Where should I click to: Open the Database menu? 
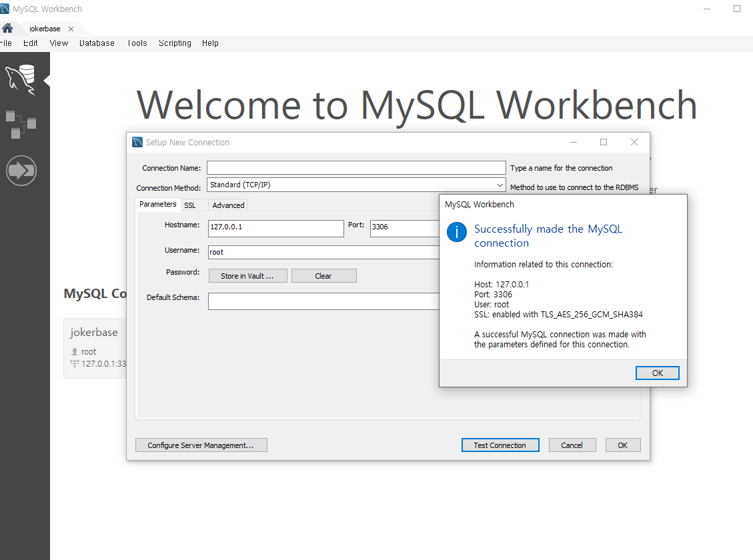click(97, 43)
